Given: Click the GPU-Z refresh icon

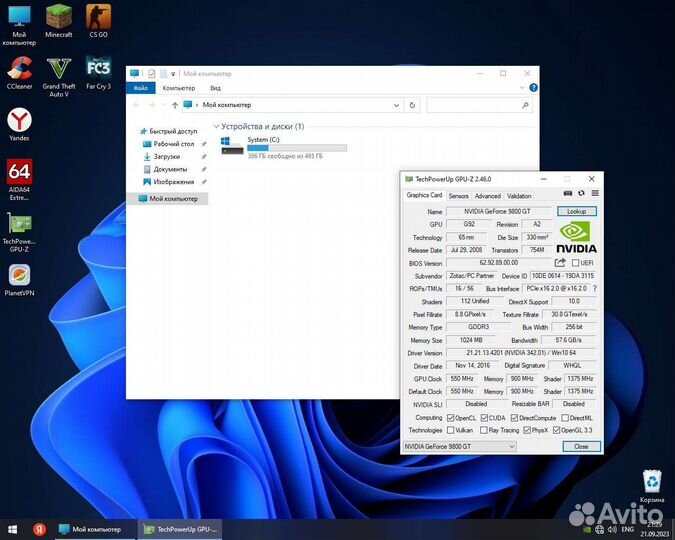Looking at the screenshot, I should (x=581, y=193).
